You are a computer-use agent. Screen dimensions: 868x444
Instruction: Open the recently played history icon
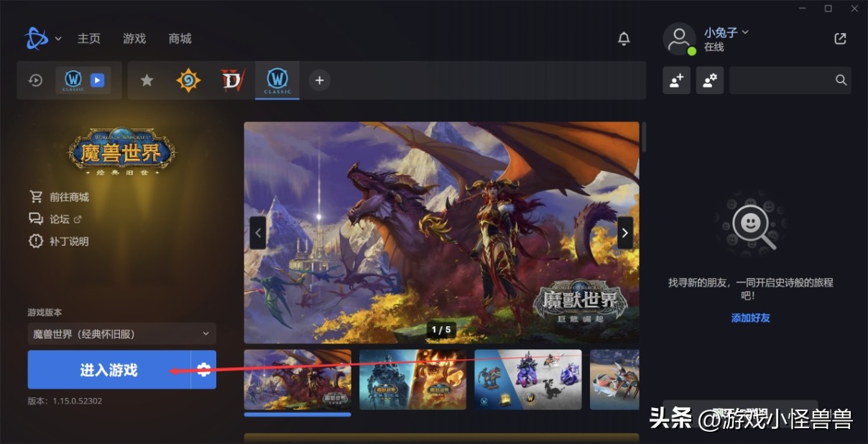tap(36, 80)
